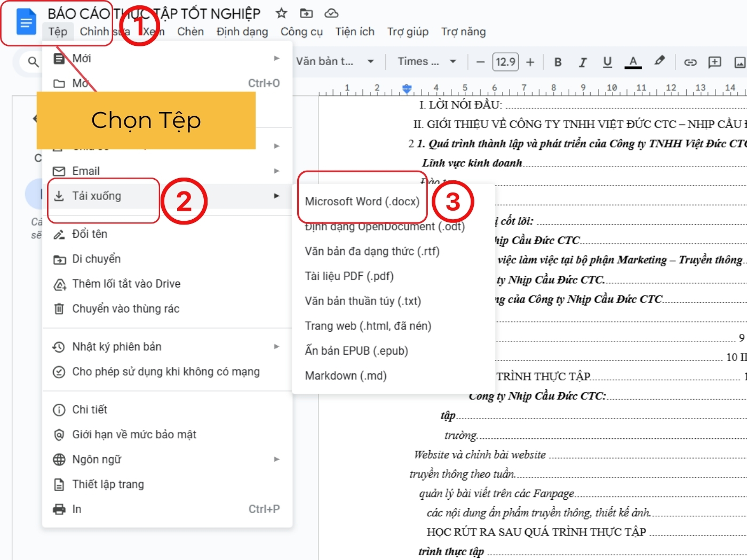This screenshot has height=560, width=747.
Task: Click the insert image toolbar icon
Action: [740, 62]
